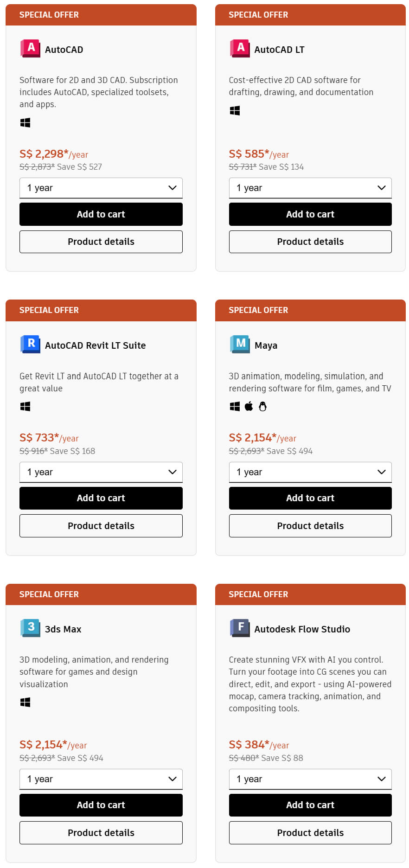View Product details for Maya

[310, 526]
